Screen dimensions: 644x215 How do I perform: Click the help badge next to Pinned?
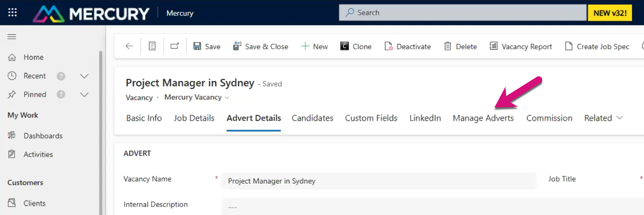tap(61, 94)
